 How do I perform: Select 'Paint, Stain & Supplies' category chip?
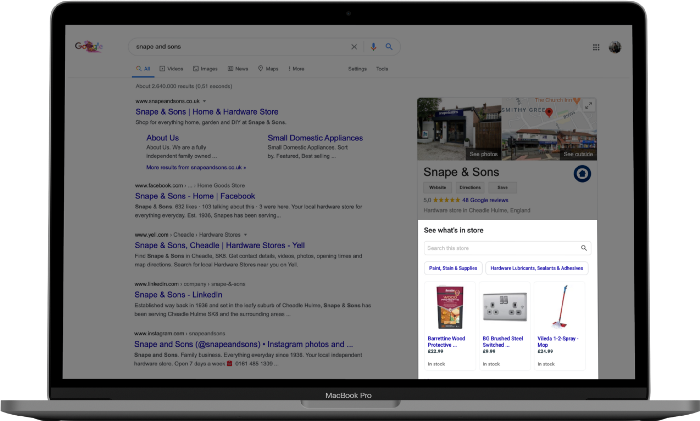(453, 268)
